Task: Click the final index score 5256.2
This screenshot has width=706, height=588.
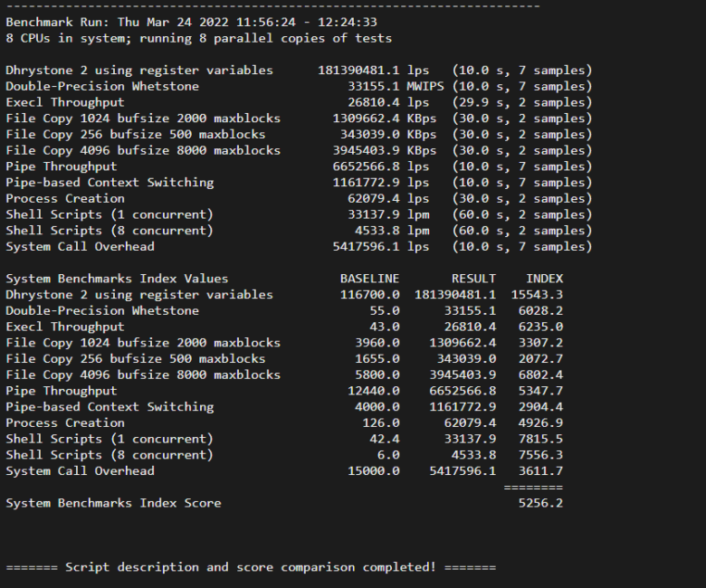Action: [540, 503]
